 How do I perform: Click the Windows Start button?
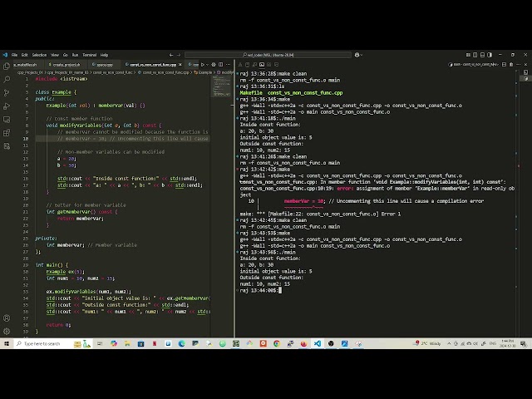click(x=6, y=343)
